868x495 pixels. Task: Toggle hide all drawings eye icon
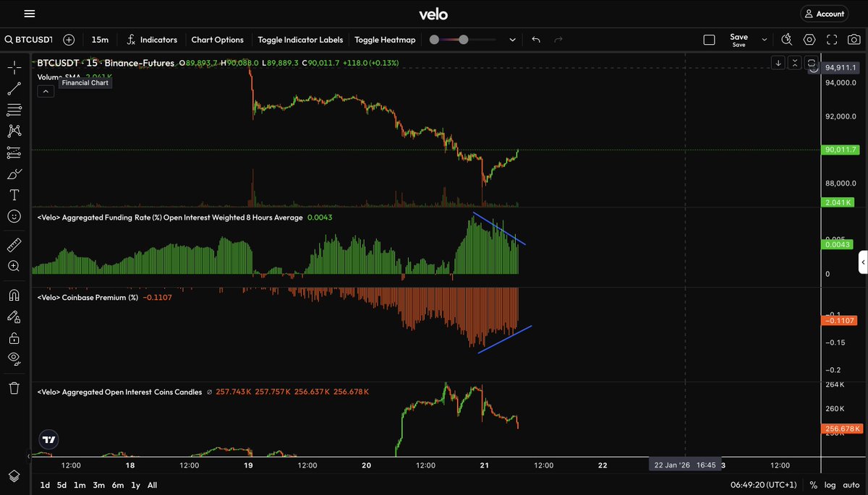[14, 358]
